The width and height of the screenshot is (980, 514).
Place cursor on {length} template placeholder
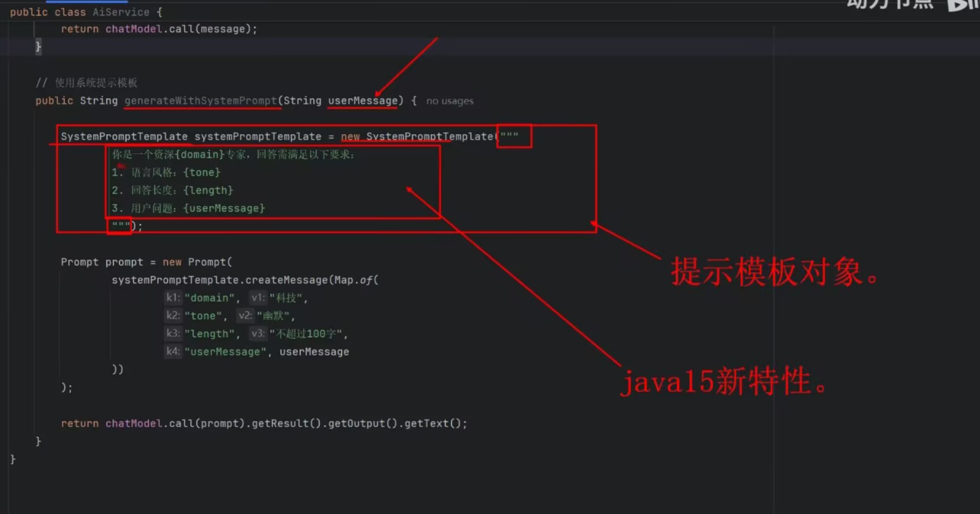point(208,190)
